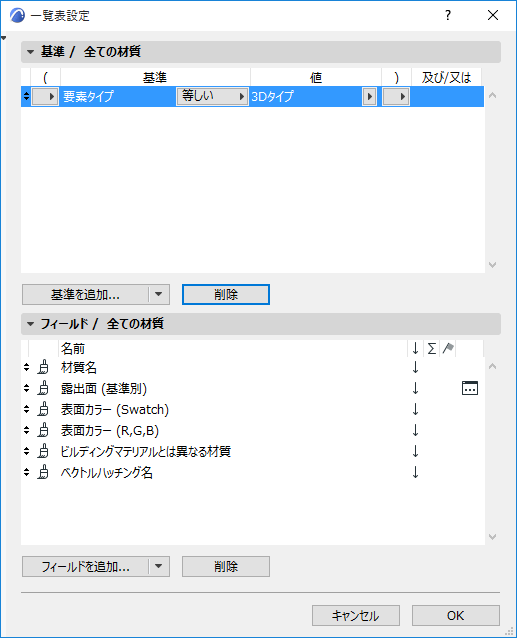Screen dimensions: 517x638
Task: Select the 露出面 (基準別) field row
Action: (x=253, y=388)
